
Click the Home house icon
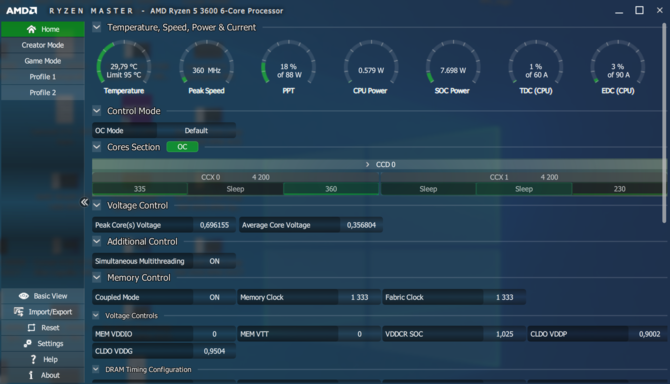[x=31, y=29]
